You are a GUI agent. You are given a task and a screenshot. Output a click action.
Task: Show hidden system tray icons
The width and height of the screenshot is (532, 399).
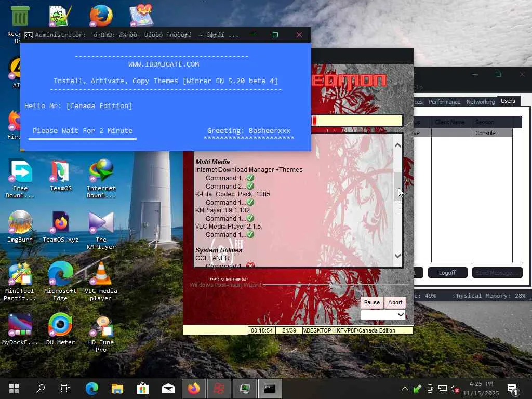click(405, 389)
